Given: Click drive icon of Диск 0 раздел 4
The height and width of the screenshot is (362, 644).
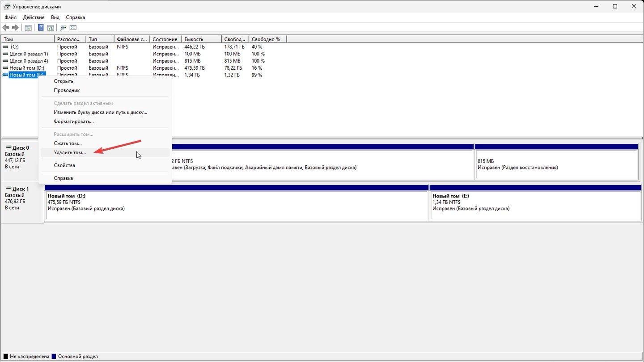Looking at the screenshot, I should (x=5, y=61).
